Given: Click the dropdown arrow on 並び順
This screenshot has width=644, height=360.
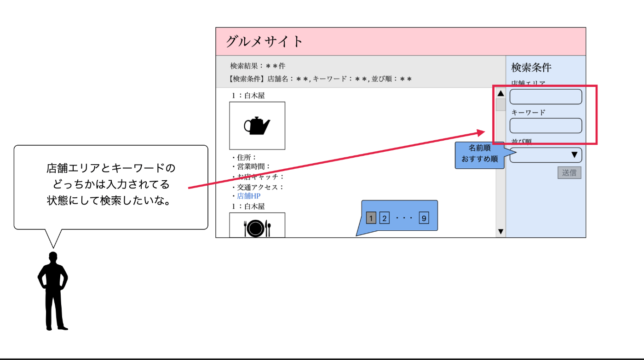Looking at the screenshot, I should coord(574,155).
